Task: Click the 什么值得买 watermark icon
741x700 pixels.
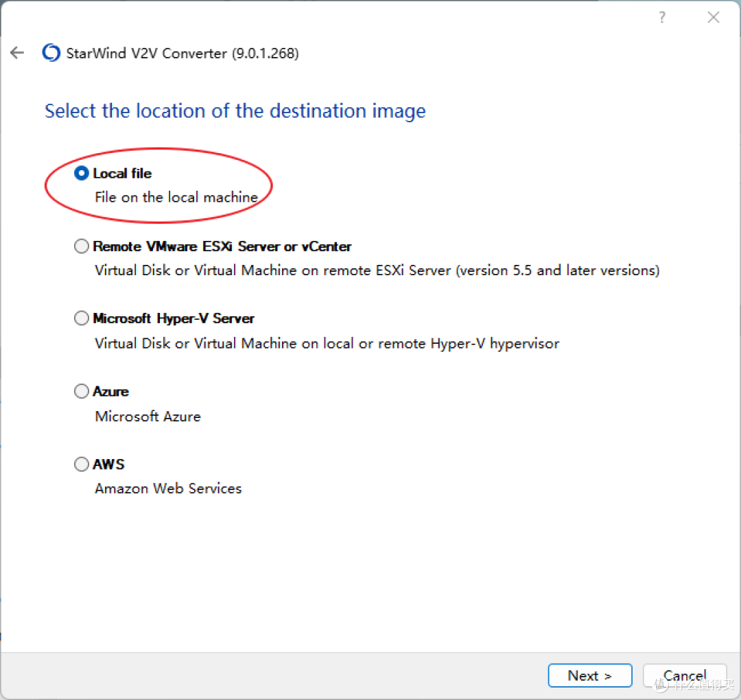Action: [660, 685]
